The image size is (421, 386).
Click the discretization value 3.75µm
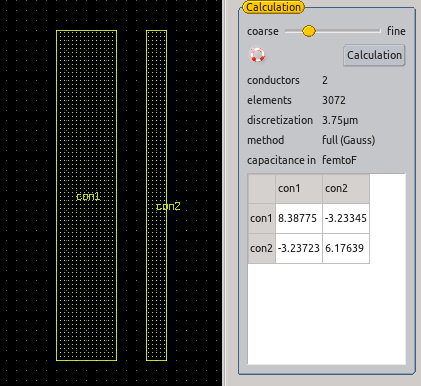coord(340,120)
